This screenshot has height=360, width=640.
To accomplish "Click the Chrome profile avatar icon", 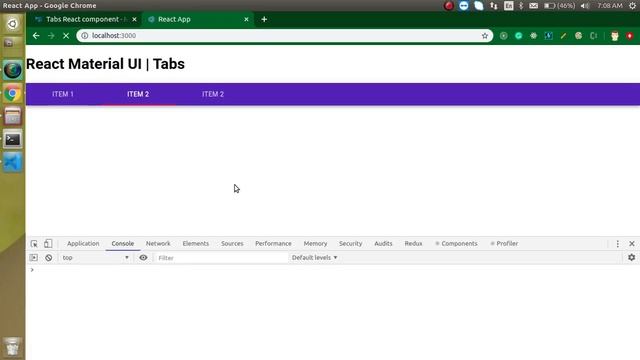I will [615, 36].
